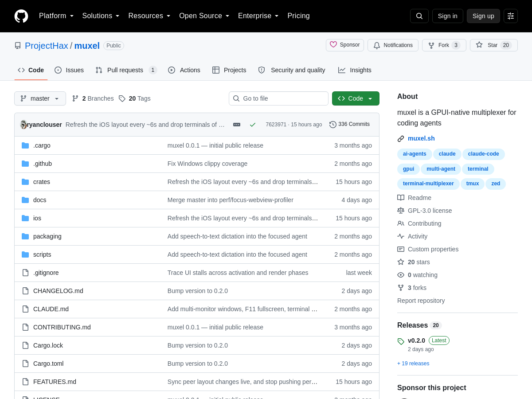The height and width of the screenshot is (399, 532).
Task: Open the .gitignore file
Action: 46,273
